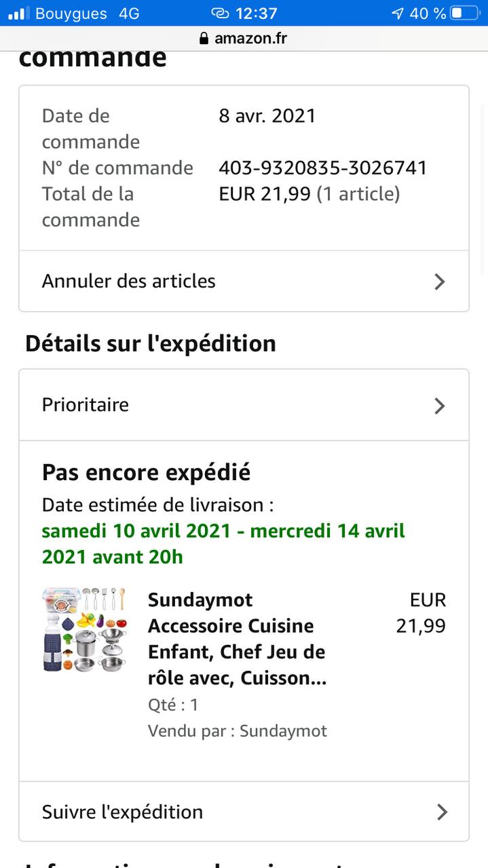The height and width of the screenshot is (868, 488).
Task: Click chevron beside Annuler des articles
Action: 440,281
